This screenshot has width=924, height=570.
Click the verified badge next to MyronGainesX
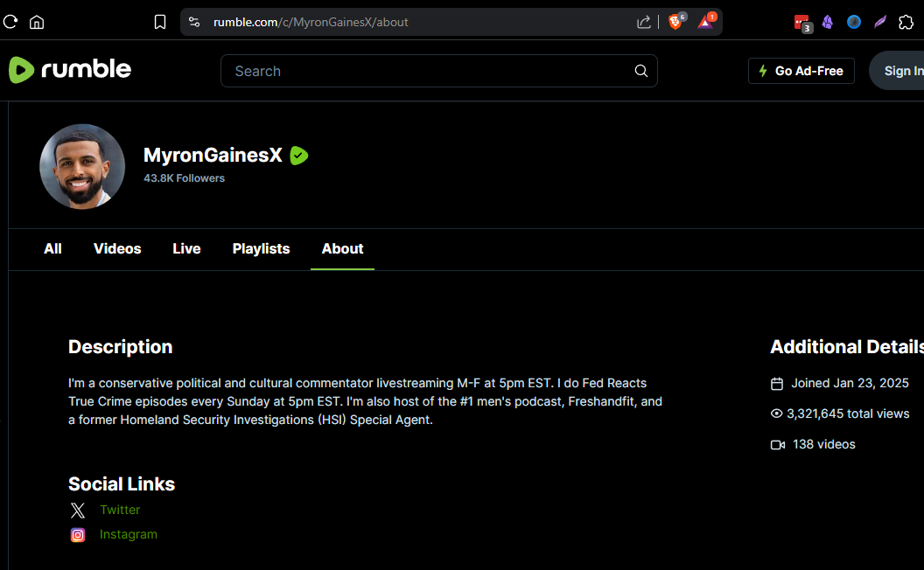pos(299,156)
